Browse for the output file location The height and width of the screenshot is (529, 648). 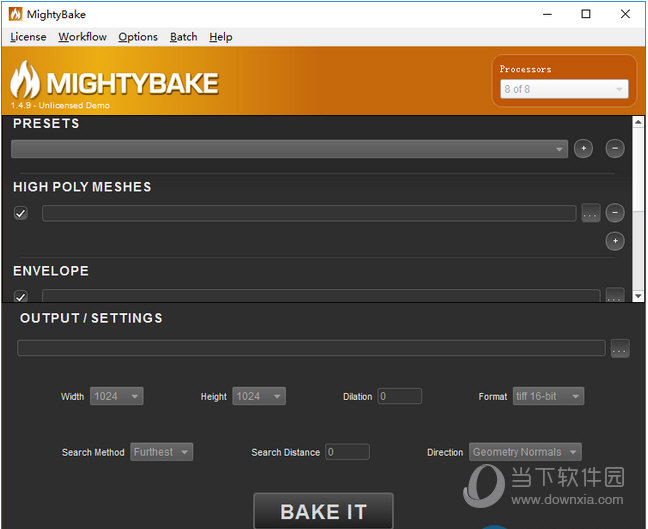(620, 349)
